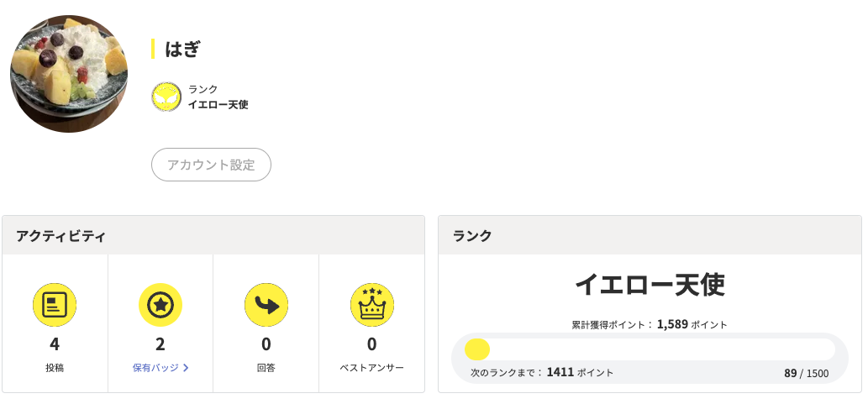This screenshot has width=868, height=404.
Task: Click the 投稿 count of 4
Action: (55, 344)
